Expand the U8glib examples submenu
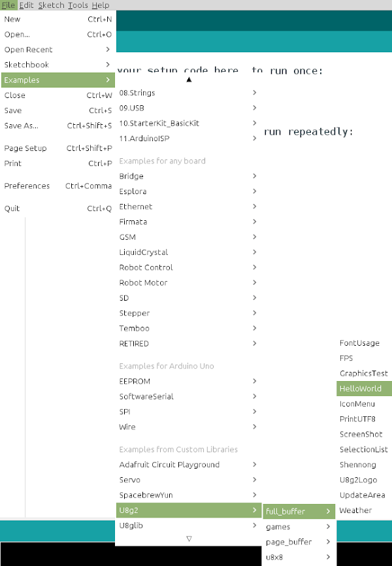This screenshot has height=566, width=392. click(x=188, y=525)
